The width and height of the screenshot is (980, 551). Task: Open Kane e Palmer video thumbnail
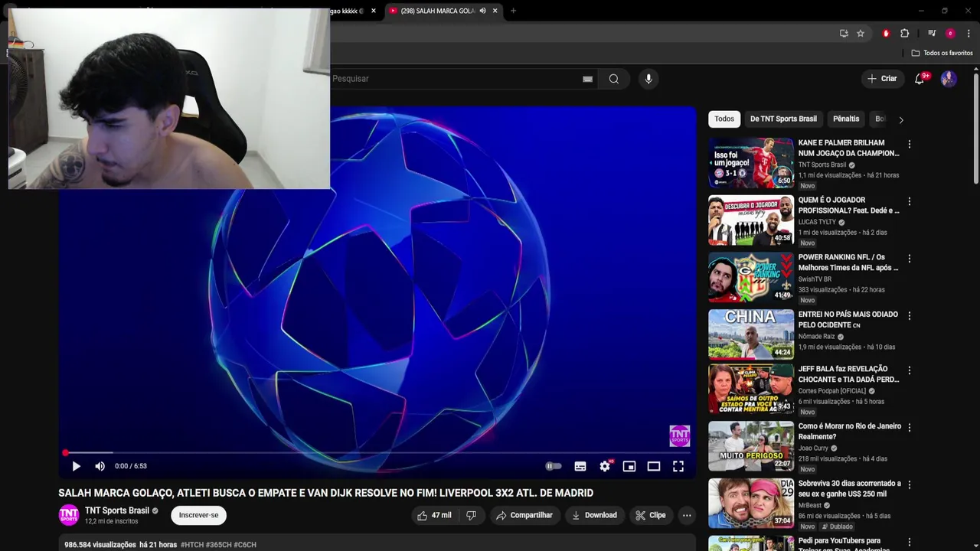pos(751,163)
